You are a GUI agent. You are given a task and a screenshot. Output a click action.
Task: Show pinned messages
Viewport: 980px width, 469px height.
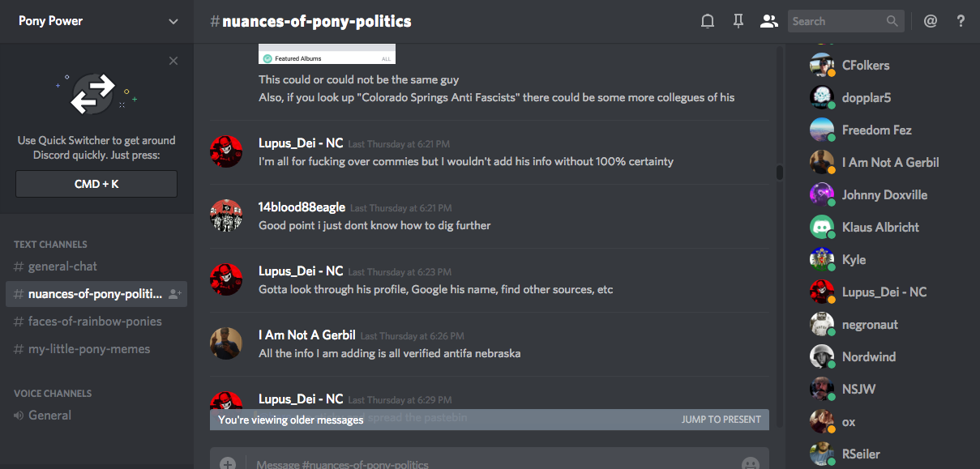click(738, 22)
